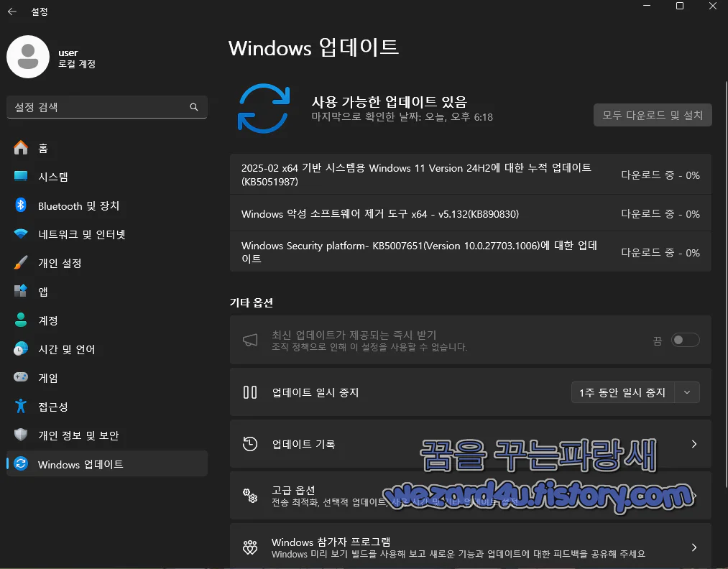Click the Apps icon in sidebar

tap(20, 291)
